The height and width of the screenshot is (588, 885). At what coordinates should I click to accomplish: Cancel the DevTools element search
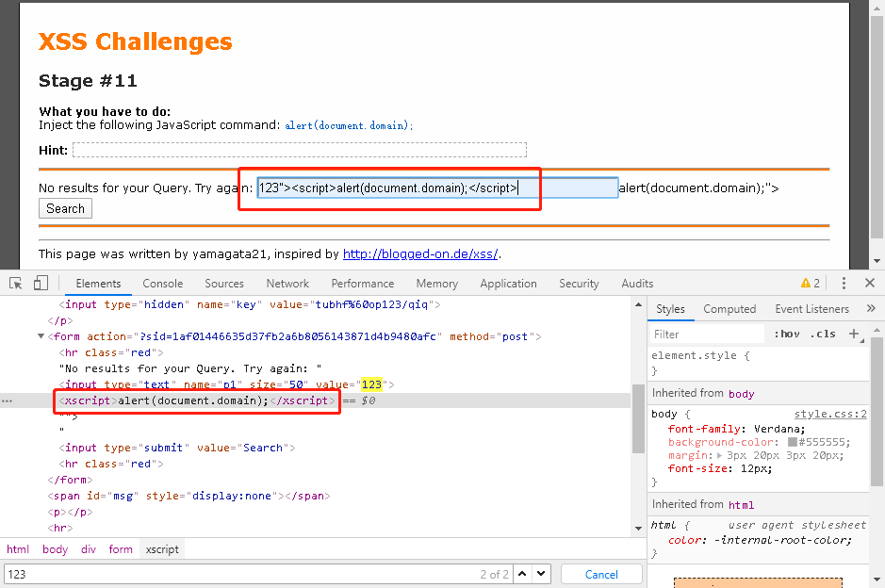(x=601, y=574)
